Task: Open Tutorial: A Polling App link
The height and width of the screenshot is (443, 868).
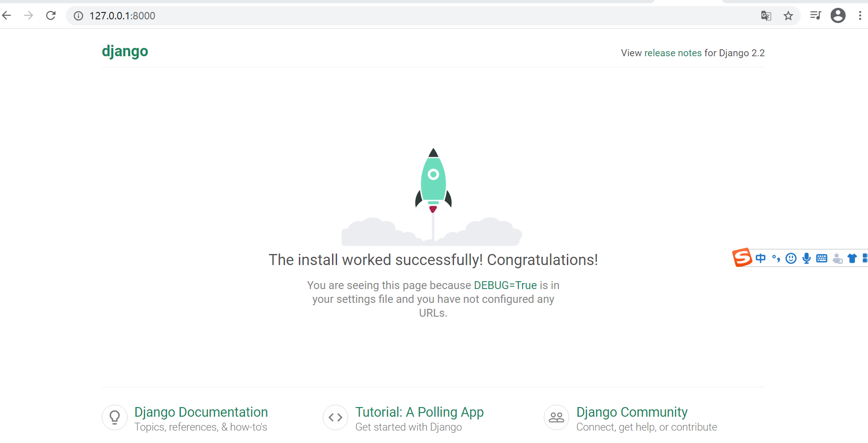Action: (x=419, y=412)
